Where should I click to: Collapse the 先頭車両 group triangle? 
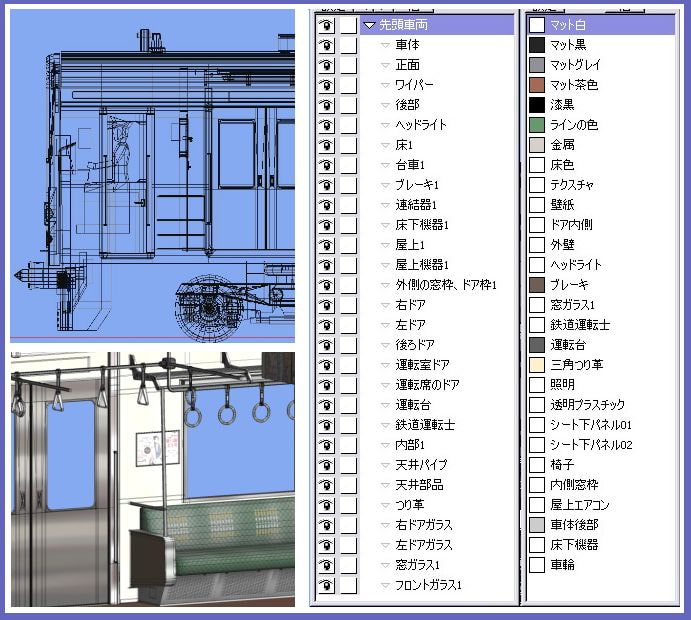pos(369,26)
